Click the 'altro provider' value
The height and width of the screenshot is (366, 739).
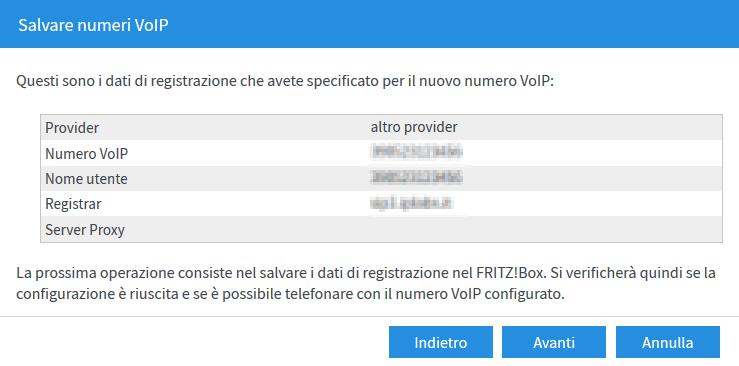click(414, 128)
